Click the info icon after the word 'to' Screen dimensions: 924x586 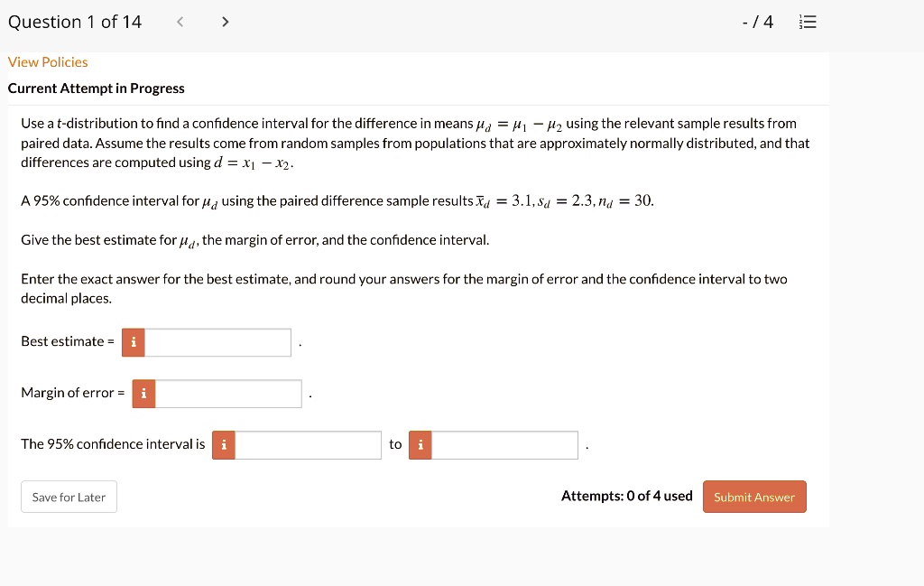click(420, 444)
